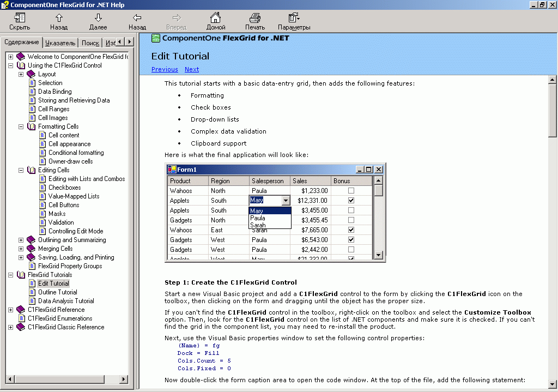Click the Печать printer toolbar icon

click(255, 17)
